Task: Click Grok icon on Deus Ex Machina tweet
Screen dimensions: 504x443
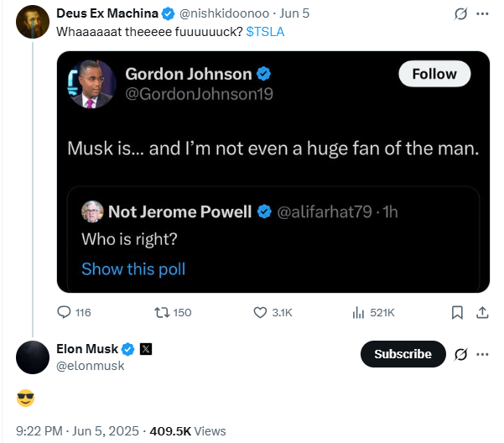Action: pos(460,14)
